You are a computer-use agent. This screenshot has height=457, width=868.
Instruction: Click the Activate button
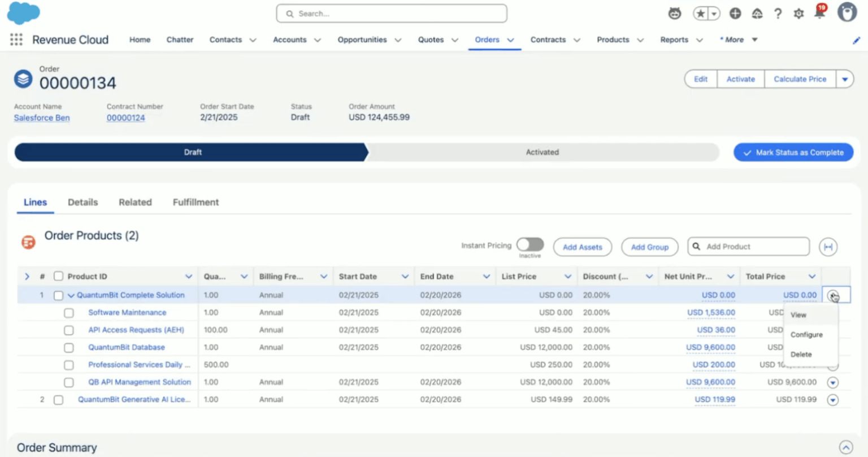point(740,79)
